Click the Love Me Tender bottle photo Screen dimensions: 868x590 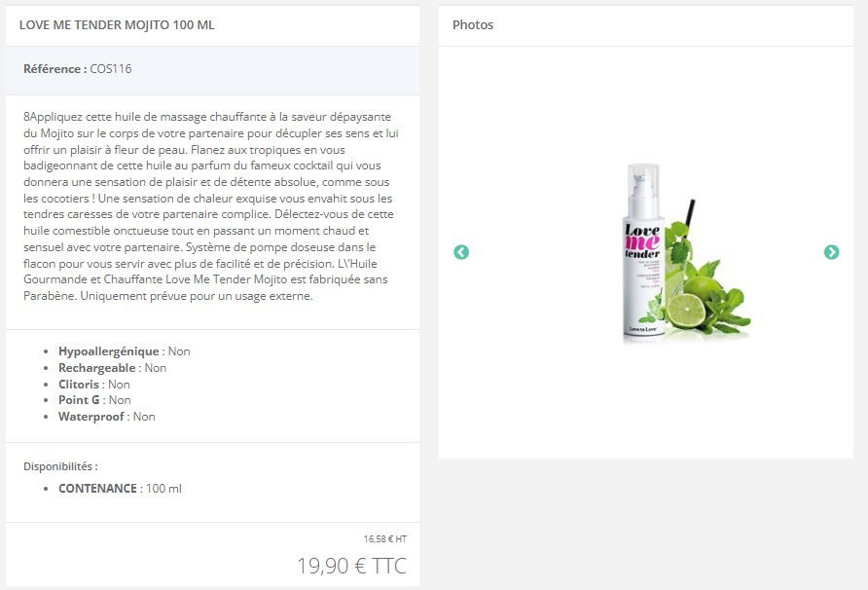click(686, 252)
